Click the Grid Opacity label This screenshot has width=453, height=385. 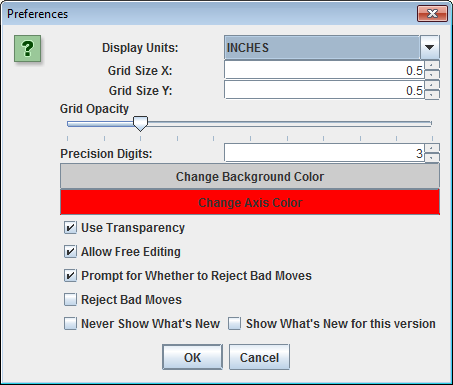pyautogui.click(x=94, y=109)
